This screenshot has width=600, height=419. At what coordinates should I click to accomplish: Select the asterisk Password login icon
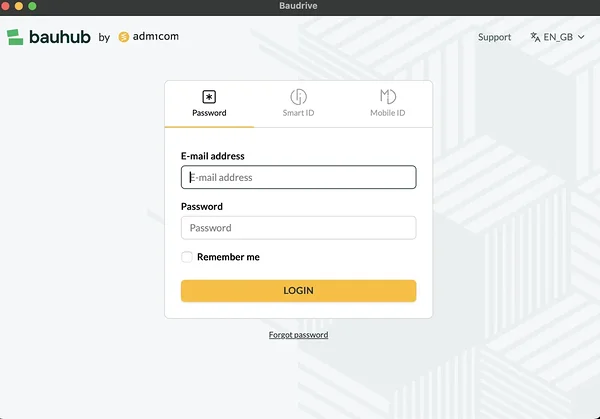coord(209,97)
